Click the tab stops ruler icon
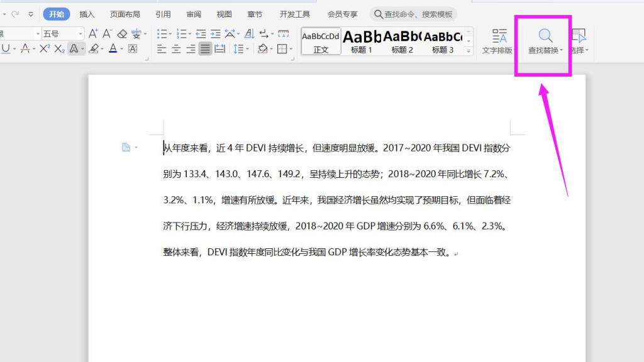The image size is (644, 362). [284, 34]
